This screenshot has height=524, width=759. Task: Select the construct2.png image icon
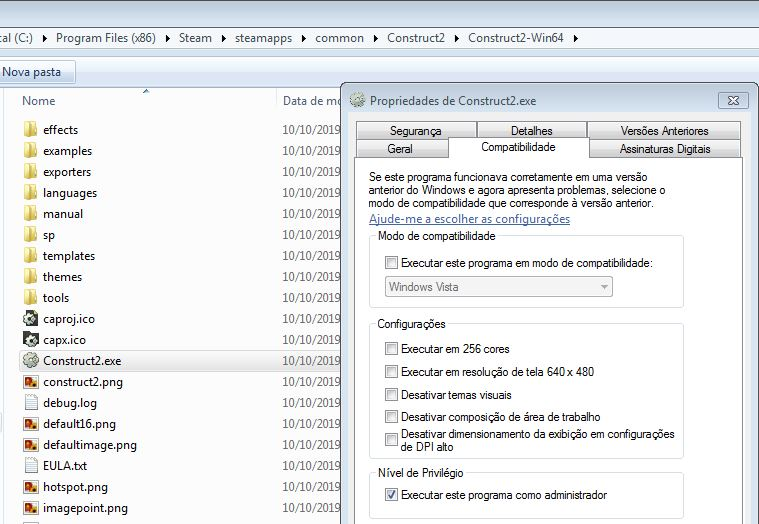[x=30, y=382]
